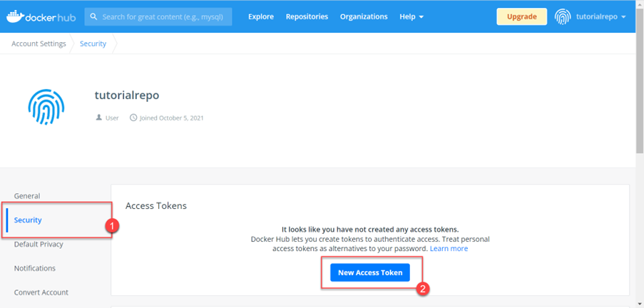Image resolution: width=644 pixels, height=308 pixels.
Task: Expand the Help dropdown menu
Action: coord(412,17)
